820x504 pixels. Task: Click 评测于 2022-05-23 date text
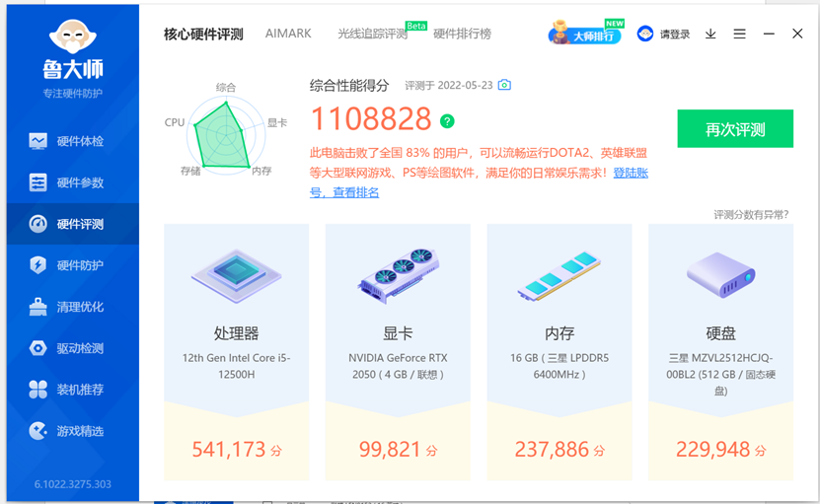pyautogui.click(x=449, y=85)
